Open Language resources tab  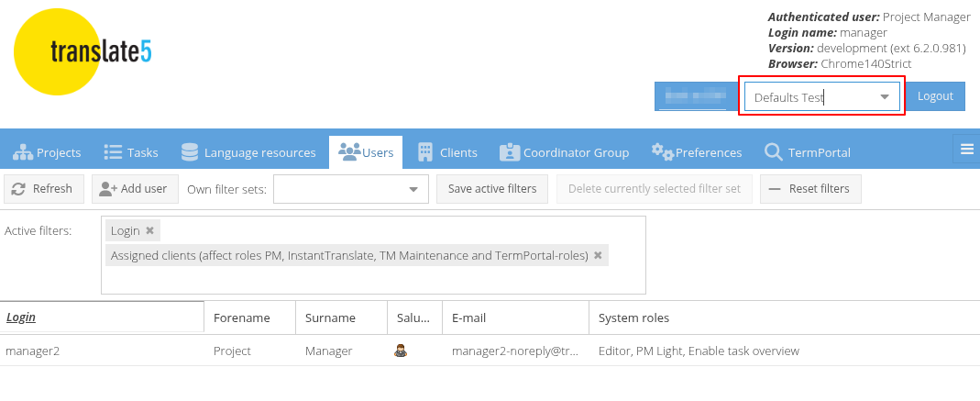click(248, 152)
